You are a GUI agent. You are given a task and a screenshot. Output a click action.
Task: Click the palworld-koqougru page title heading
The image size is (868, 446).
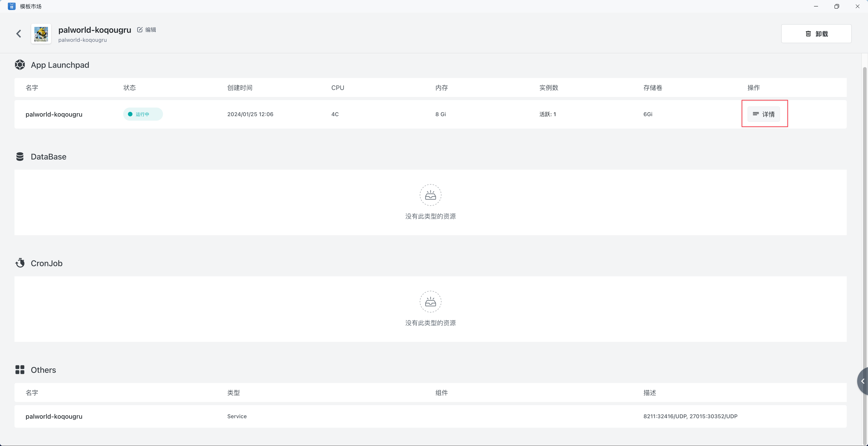coord(95,30)
